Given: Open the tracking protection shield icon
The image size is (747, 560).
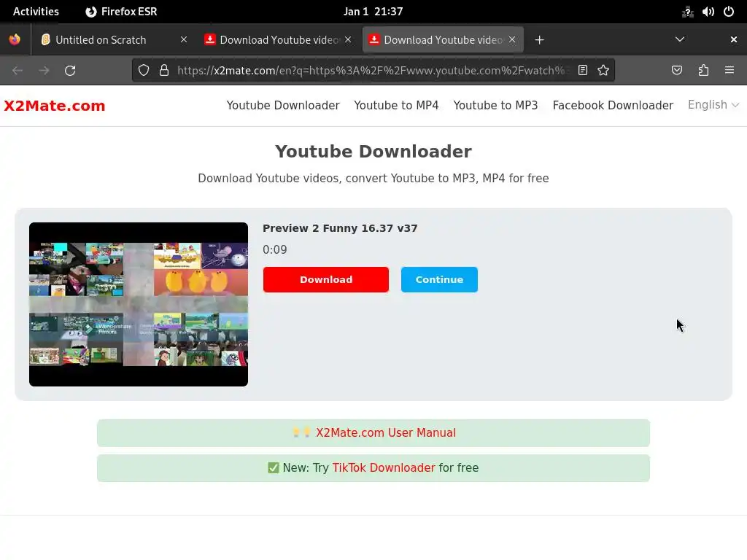Looking at the screenshot, I should (144, 71).
